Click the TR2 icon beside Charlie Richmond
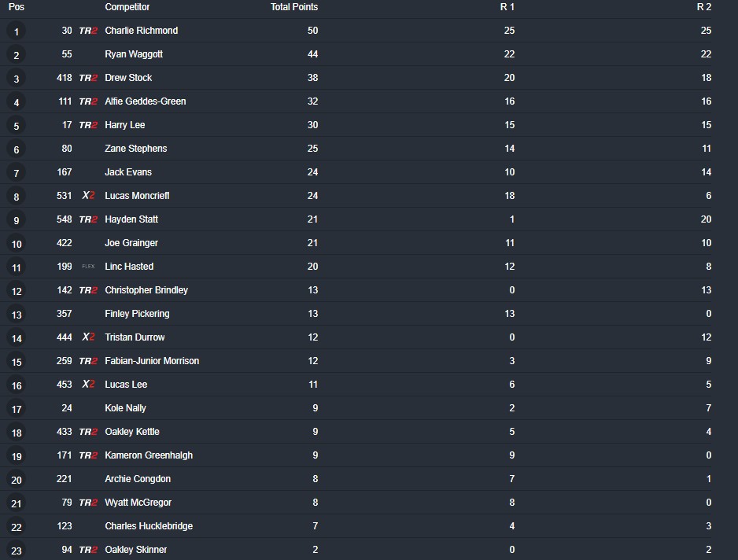 88,31
